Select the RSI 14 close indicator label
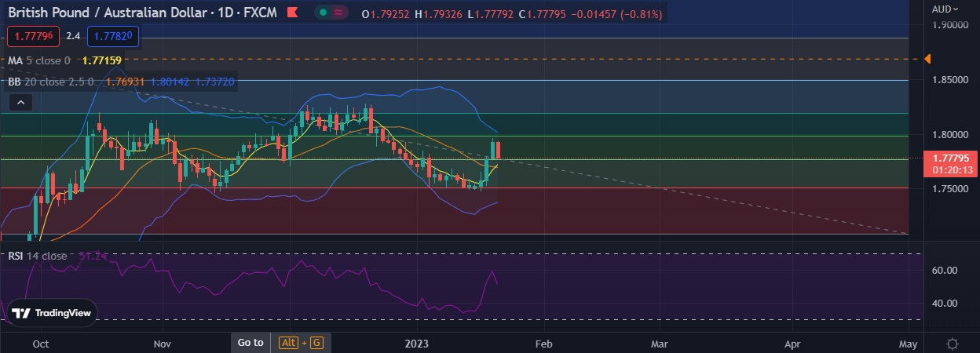Viewport: 980px width, 353px height. (38, 256)
